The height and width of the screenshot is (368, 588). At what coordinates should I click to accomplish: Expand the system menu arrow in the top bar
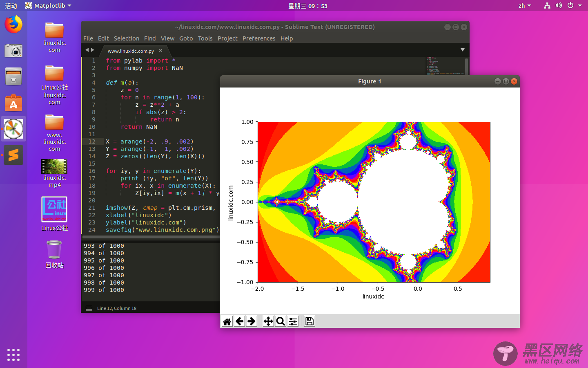[580, 6]
